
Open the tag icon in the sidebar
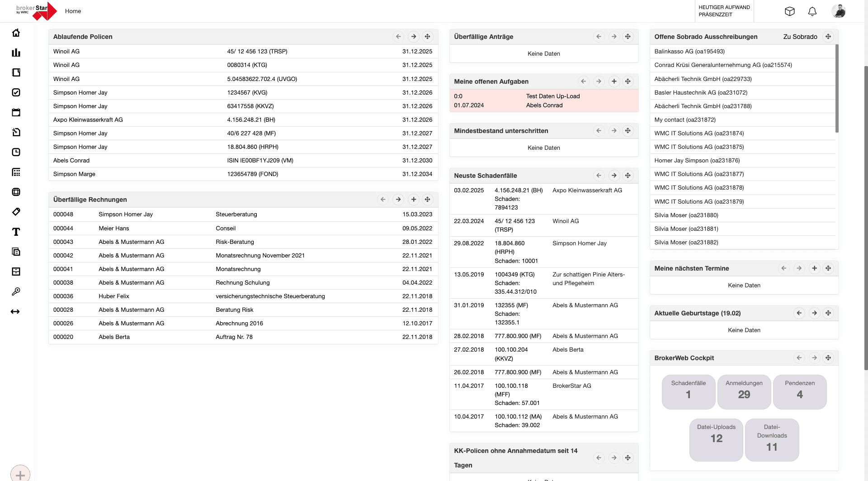[16, 212]
